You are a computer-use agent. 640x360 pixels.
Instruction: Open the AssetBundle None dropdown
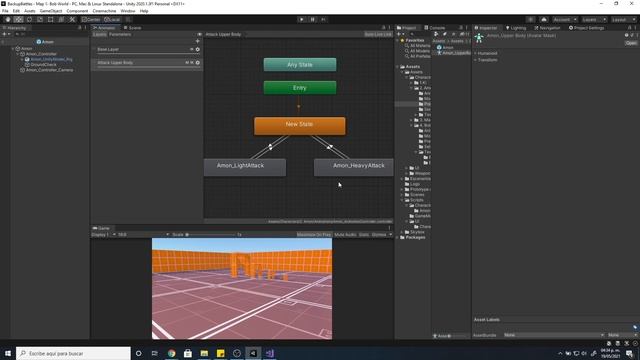point(553,335)
